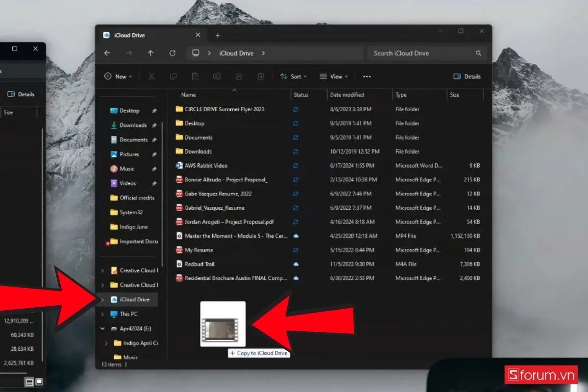The height and width of the screenshot is (392, 588).
Task: Click the Refresh icon in the navigation bar
Action: (x=171, y=53)
